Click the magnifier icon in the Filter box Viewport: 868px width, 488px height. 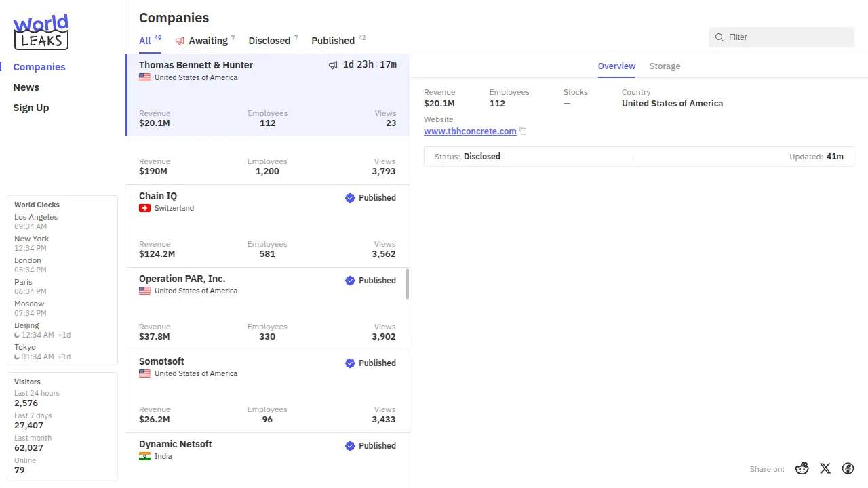[x=719, y=37]
